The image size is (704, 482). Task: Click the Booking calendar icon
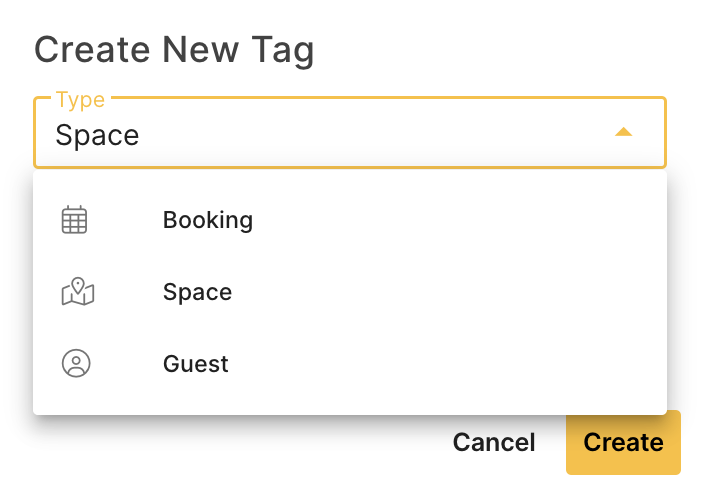75,219
